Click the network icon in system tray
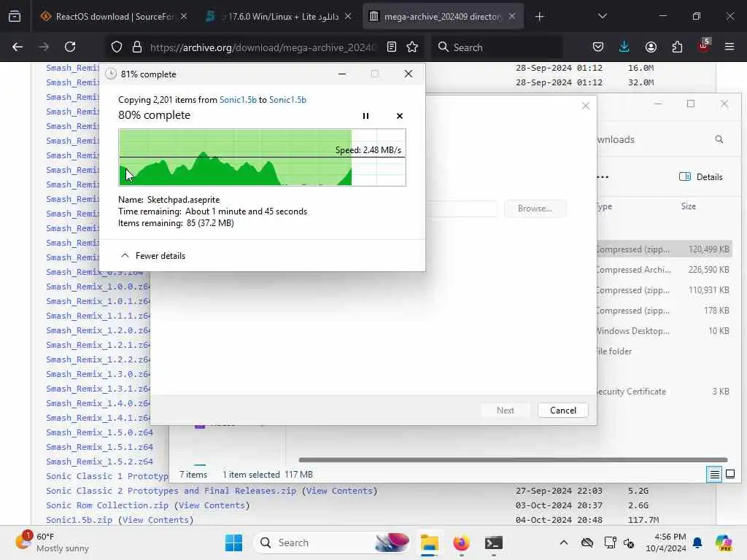This screenshot has height=560, width=747. point(610,542)
